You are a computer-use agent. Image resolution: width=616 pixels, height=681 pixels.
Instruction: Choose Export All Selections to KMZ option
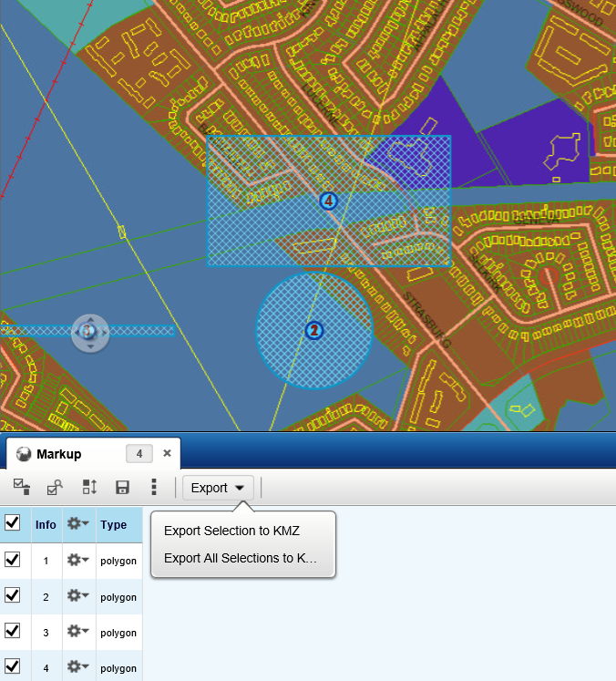241,558
